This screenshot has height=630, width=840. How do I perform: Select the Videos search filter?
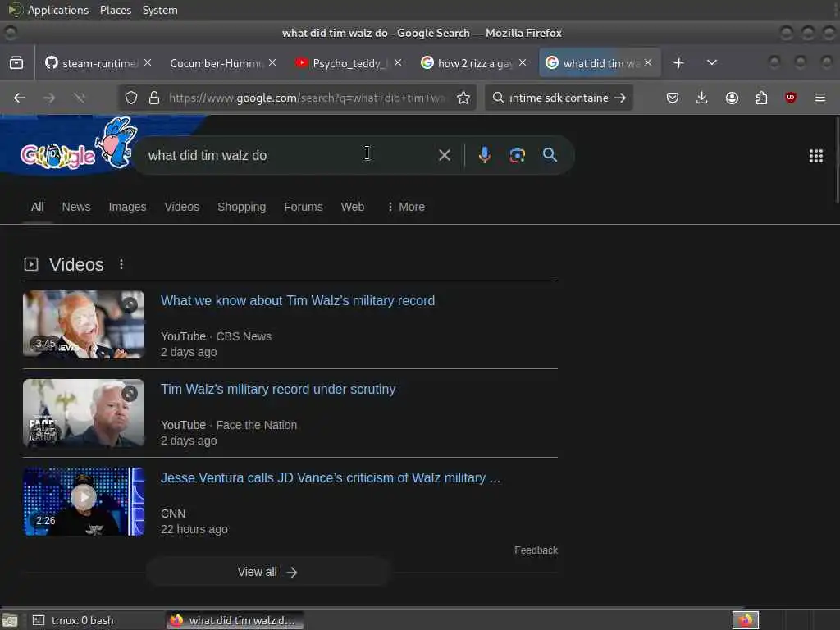click(x=181, y=207)
